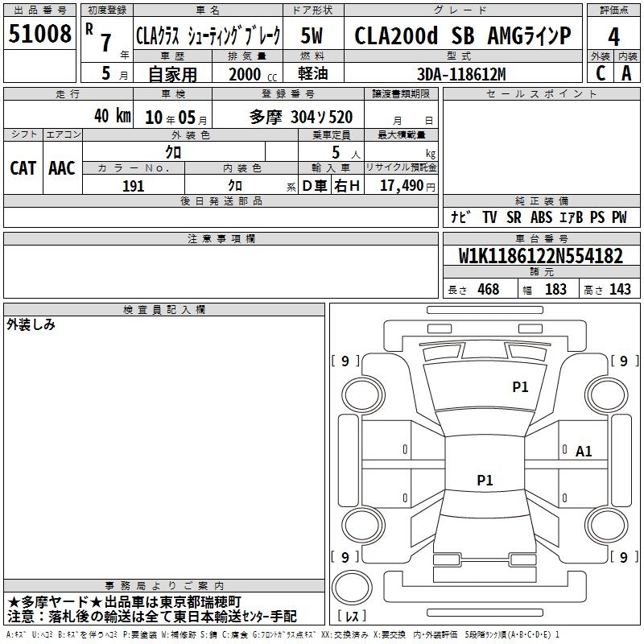The height and width of the screenshot is (644, 644).
Task: Click the セールスポイント section header
Action: tap(541, 94)
